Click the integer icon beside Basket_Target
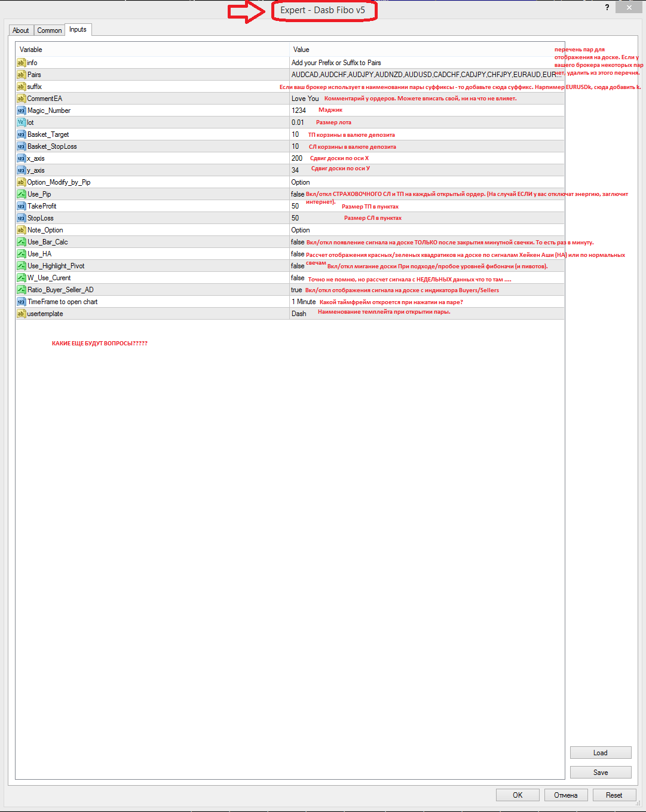The width and height of the screenshot is (646, 812). (21, 134)
